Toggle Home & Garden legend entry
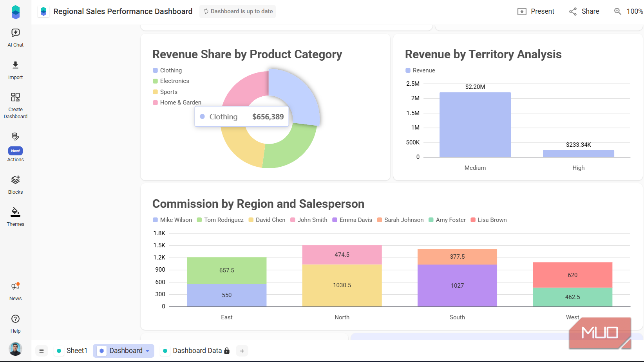 [177, 103]
